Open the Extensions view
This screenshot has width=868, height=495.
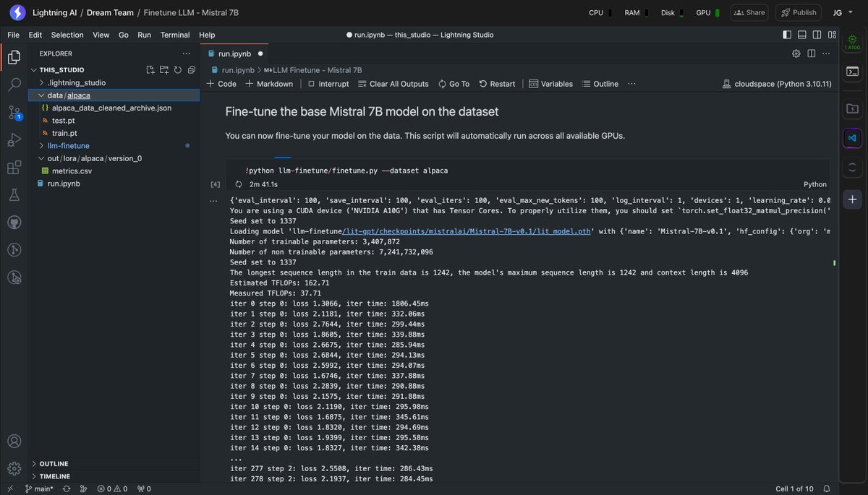14,168
